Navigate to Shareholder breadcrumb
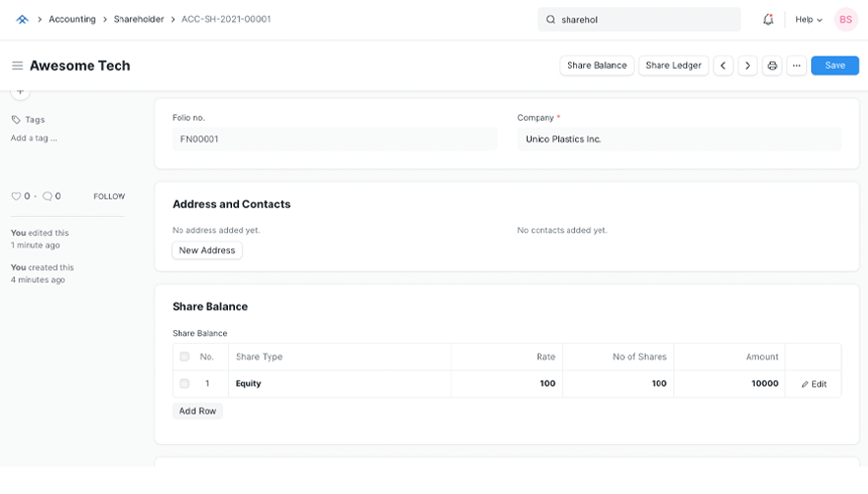Image resolution: width=868 pixels, height=494 pixels. click(x=139, y=20)
